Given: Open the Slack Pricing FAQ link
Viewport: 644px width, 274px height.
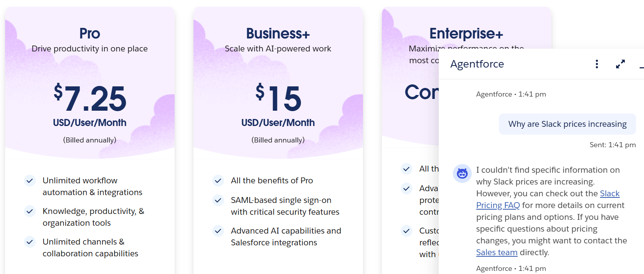Looking at the screenshot, I should (498, 205).
